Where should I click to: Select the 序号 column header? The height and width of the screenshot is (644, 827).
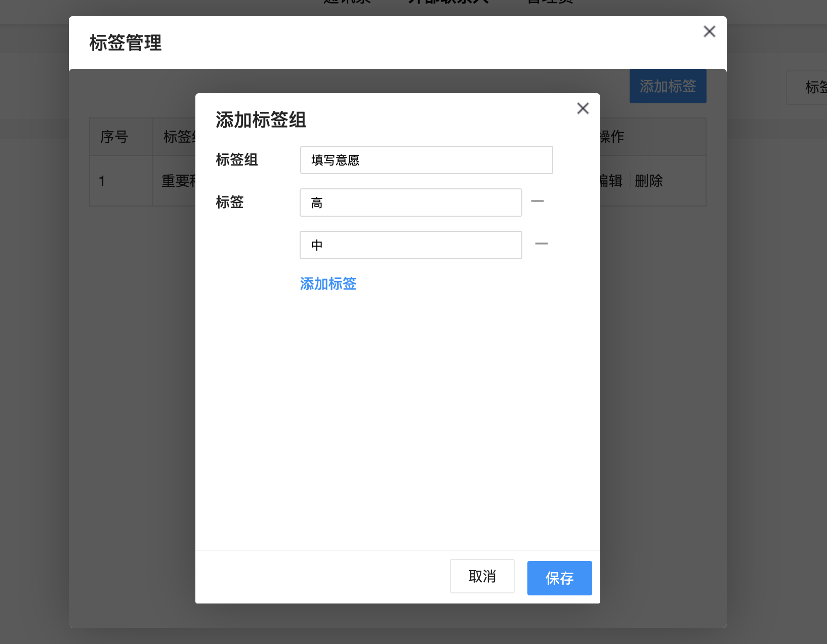[x=121, y=137]
